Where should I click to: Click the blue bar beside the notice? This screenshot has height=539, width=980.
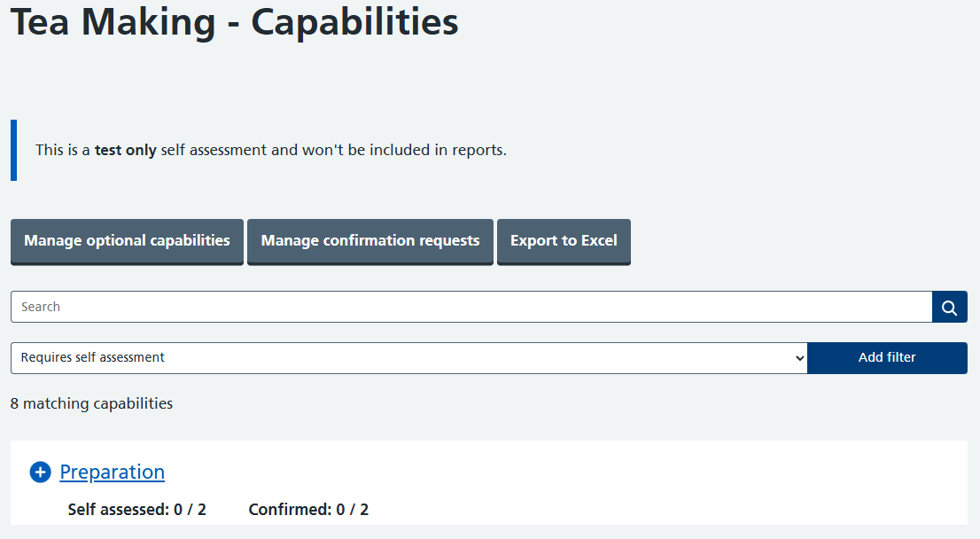coord(13,151)
